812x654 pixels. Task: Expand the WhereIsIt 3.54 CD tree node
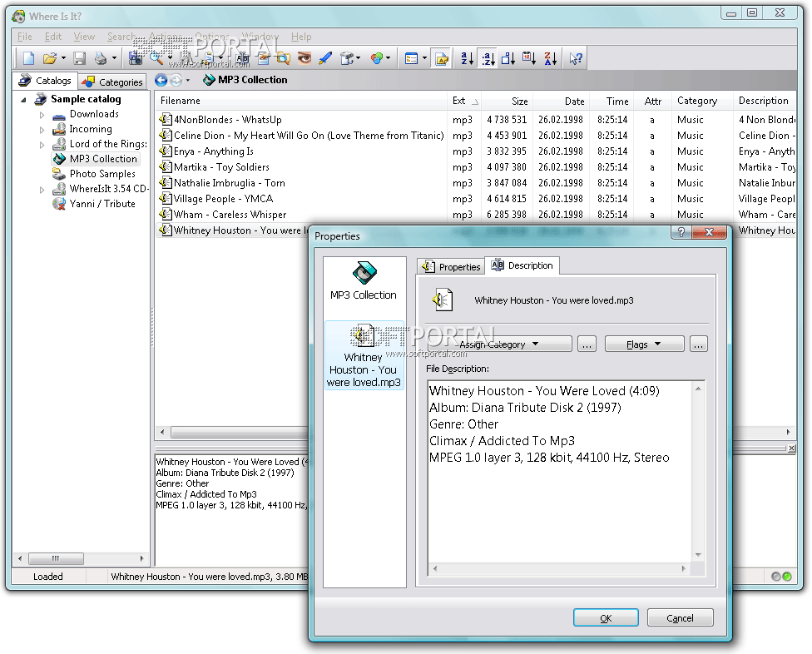(x=42, y=190)
